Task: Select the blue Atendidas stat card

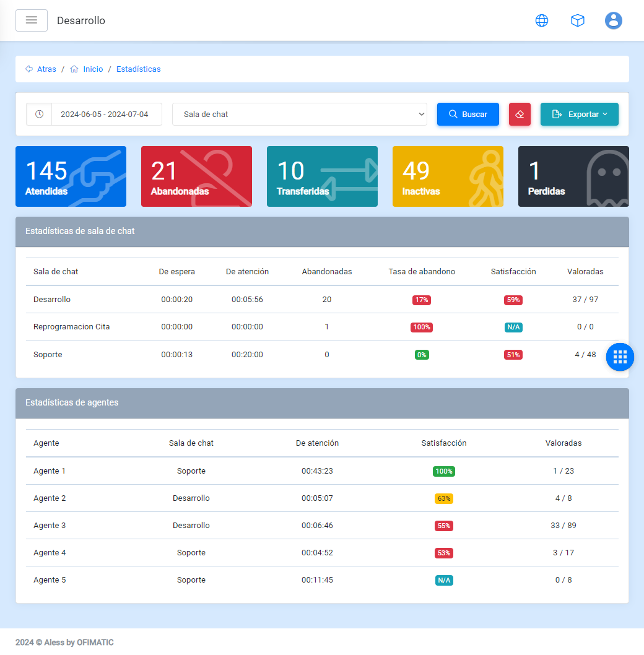Action: tap(71, 176)
